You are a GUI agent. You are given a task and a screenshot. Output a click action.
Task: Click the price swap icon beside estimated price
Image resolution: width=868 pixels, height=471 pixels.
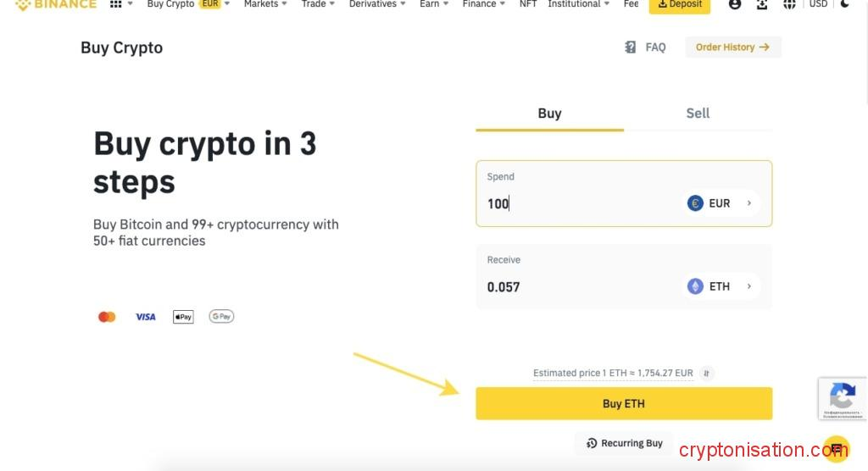point(708,373)
